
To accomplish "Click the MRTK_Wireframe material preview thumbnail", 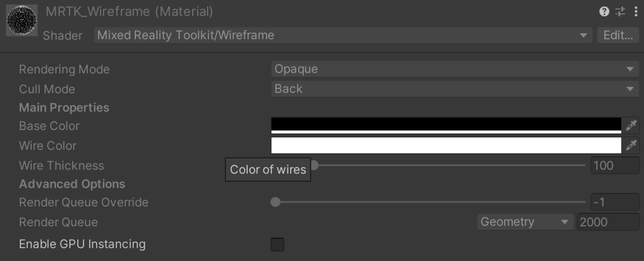I will 21,21.
